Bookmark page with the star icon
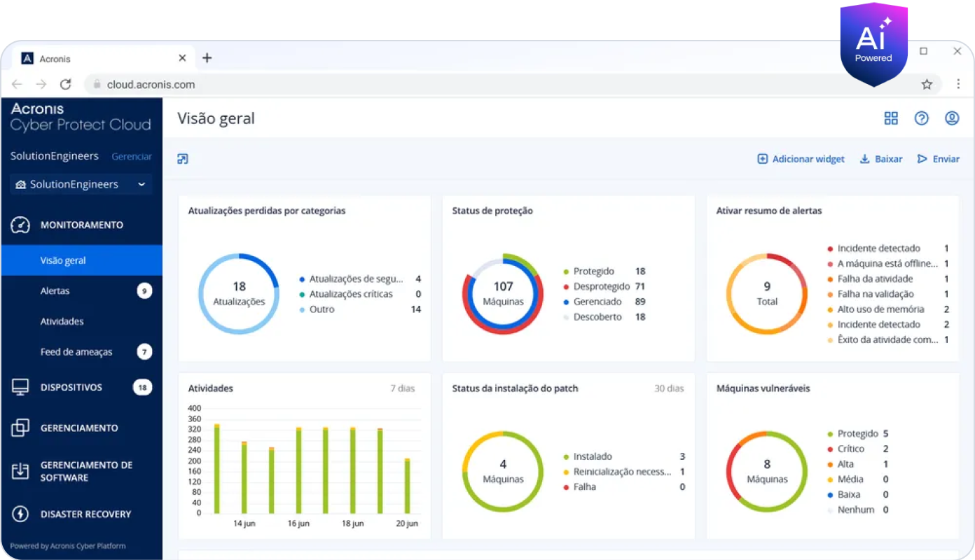The width and height of the screenshot is (975, 560). pos(927,85)
